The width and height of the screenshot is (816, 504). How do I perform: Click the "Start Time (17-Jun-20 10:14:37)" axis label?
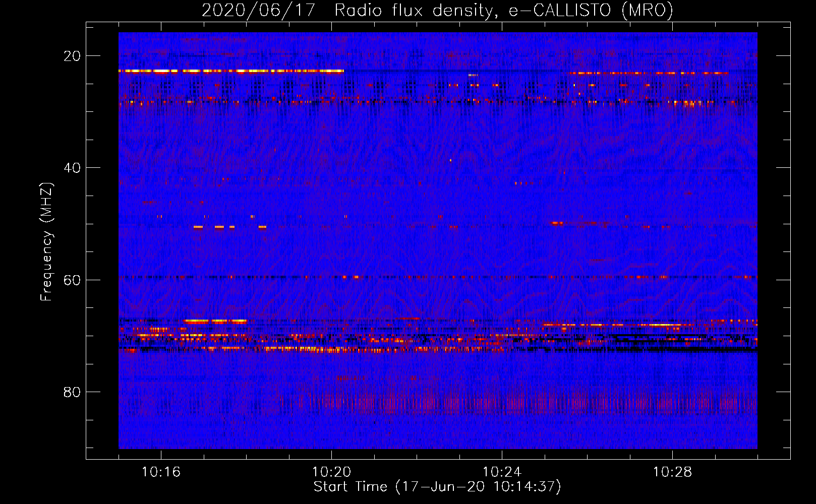point(437,487)
